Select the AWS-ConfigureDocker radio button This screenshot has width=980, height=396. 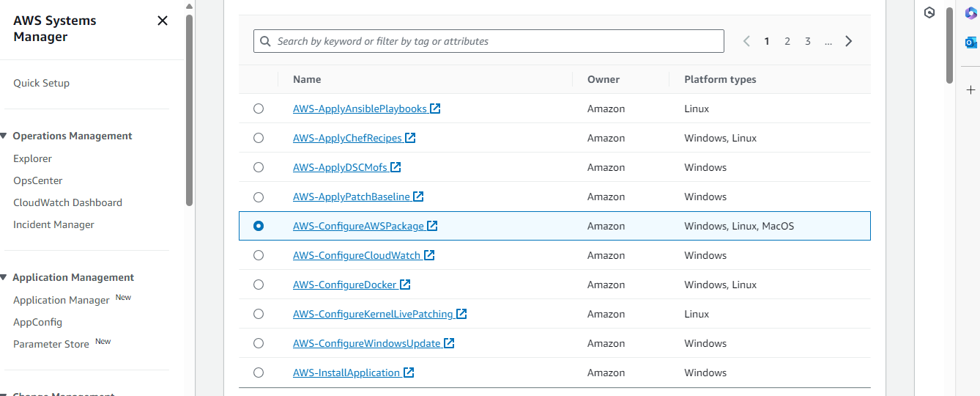[259, 285]
